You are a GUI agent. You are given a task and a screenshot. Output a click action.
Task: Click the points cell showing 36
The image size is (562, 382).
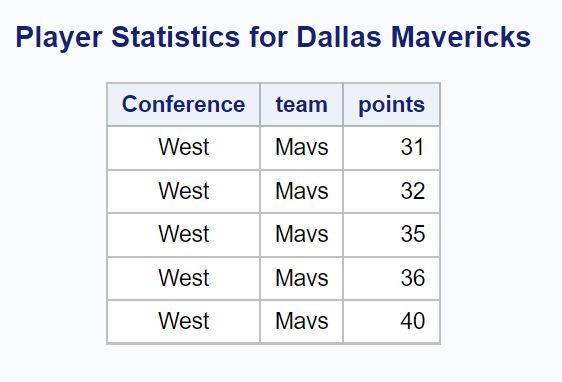[x=391, y=278]
